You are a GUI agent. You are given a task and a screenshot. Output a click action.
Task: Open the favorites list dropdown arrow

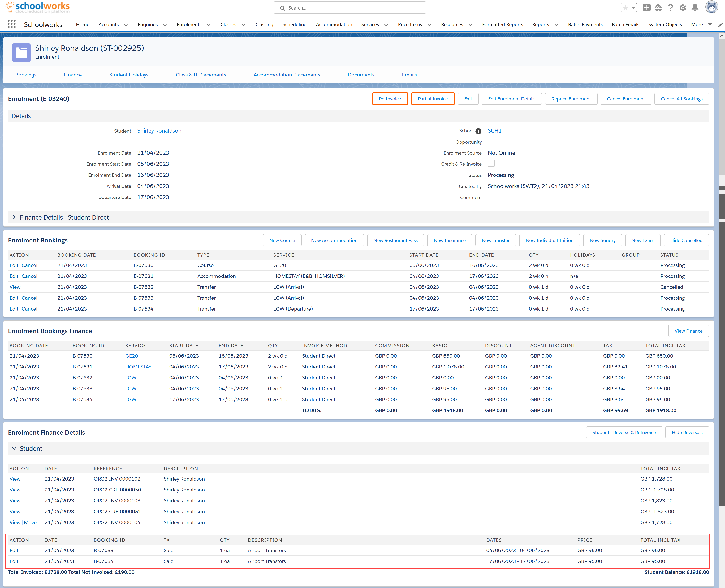pyautogui.click(x=633, y=8)
